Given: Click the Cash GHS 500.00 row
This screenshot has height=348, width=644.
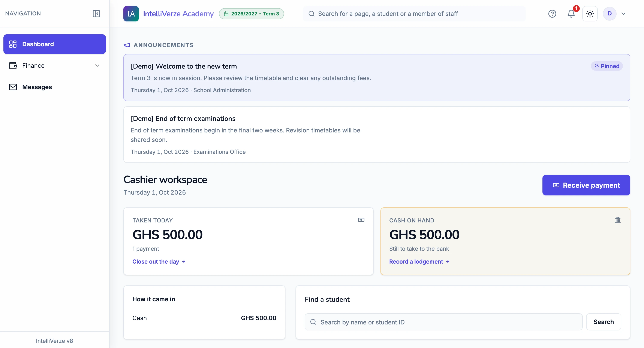Looking at the screenshot, I should [204, 318].
